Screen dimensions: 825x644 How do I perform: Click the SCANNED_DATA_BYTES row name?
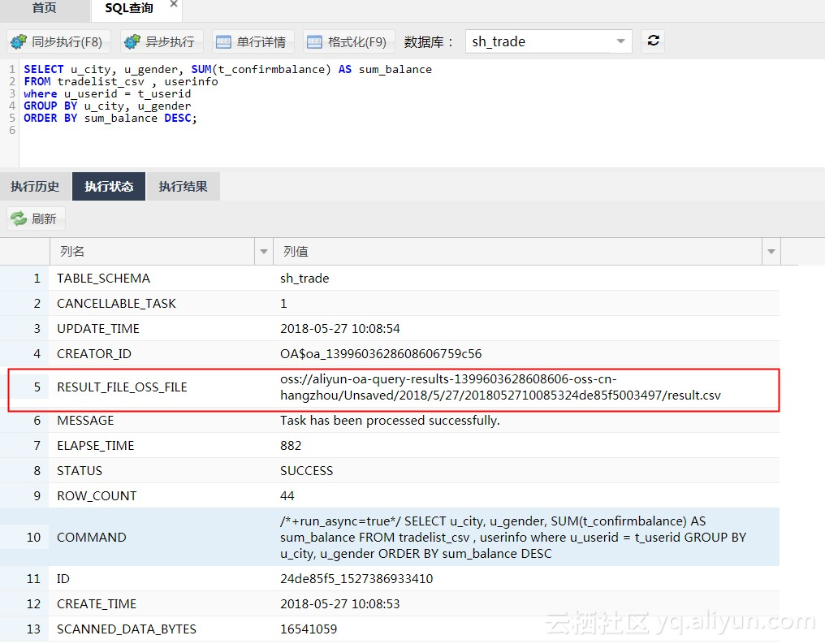tap(127, 629)
